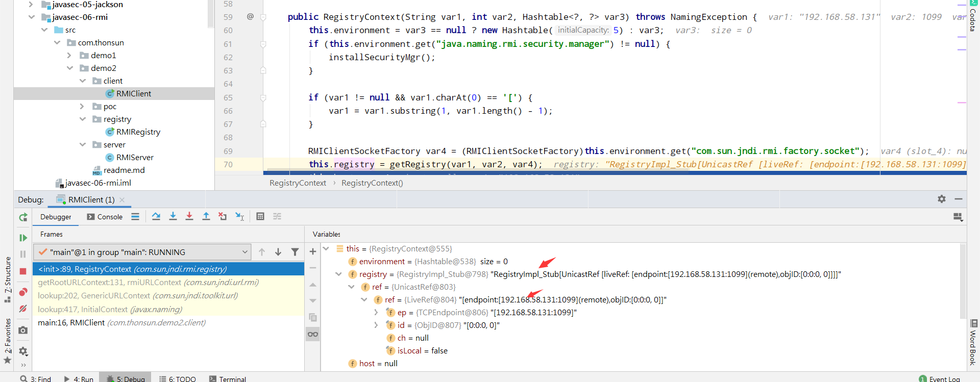This screenshot has height=382, width=980.
Task: Click Drop Frame icon
Action: click(223, 217)
